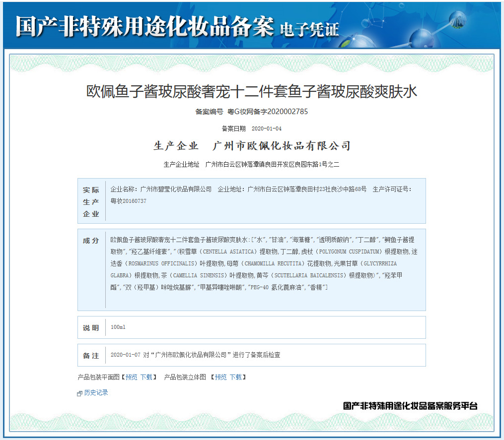The height and width of the screenshot is (440, 504).
Task: Click the 100ml description text
Action: click(118, 327)
